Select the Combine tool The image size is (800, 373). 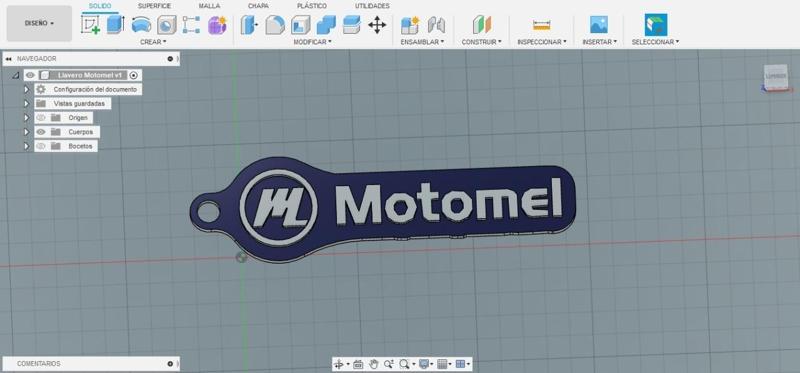tap(326, 24)
